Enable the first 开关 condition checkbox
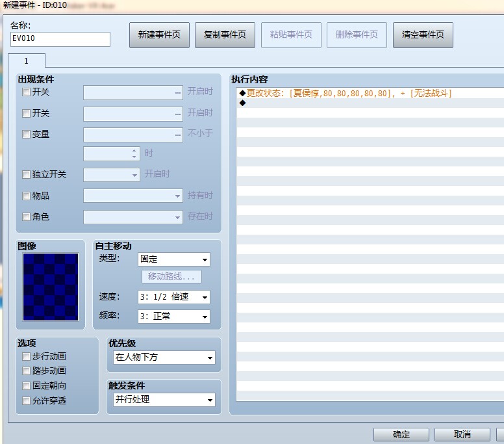Image resolution: width=504 pixels, height=444 pixels. [x=26, y=92]
